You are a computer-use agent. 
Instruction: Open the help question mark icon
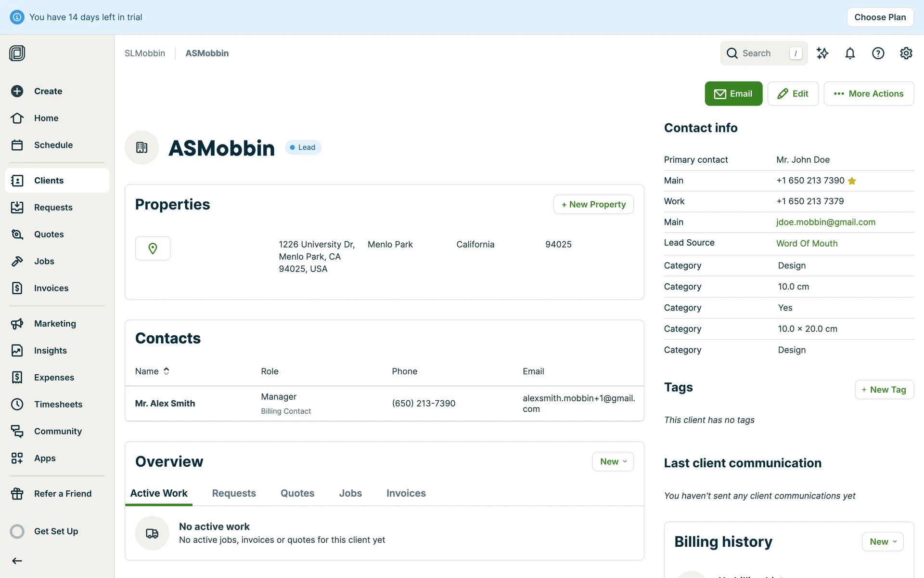pyautogui.click(x=878, y=53)
